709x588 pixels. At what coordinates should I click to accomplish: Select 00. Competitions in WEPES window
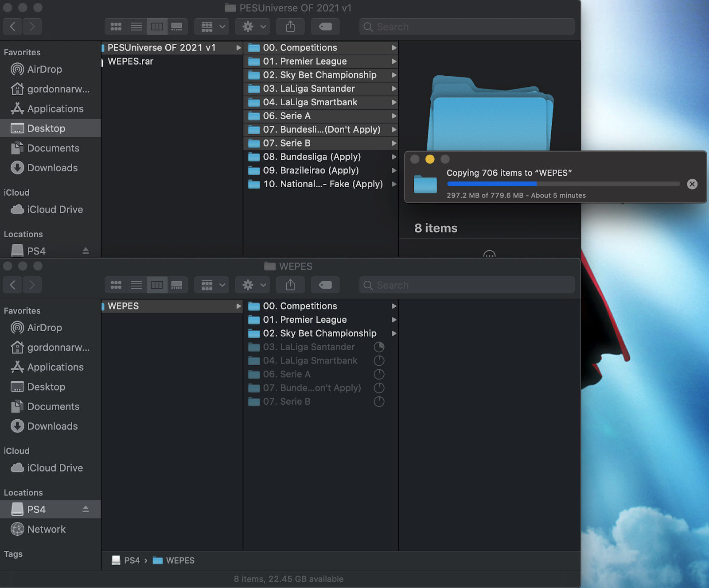(x=321, y=306)
